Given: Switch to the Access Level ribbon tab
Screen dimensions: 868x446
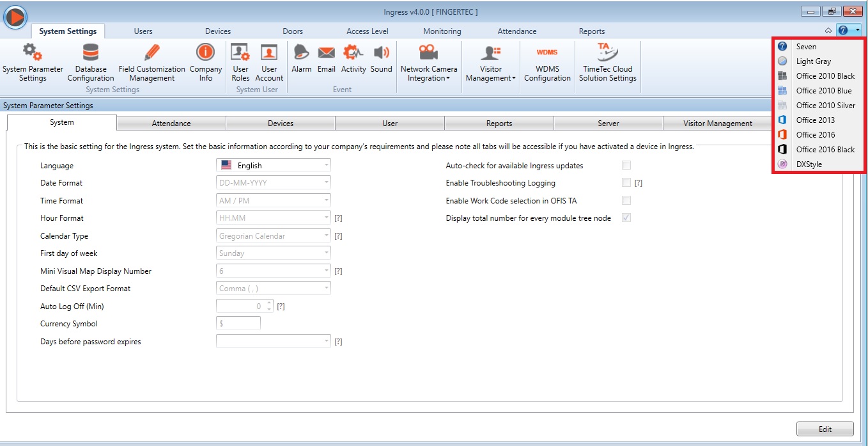Looking at the screenshot, I should tap(366, 31).
